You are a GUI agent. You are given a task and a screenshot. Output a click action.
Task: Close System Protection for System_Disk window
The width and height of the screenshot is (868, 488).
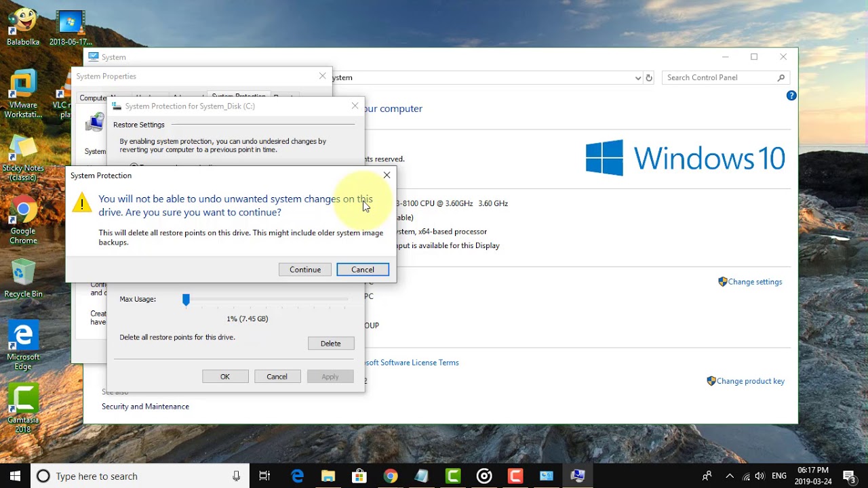(x=355, y=106)
